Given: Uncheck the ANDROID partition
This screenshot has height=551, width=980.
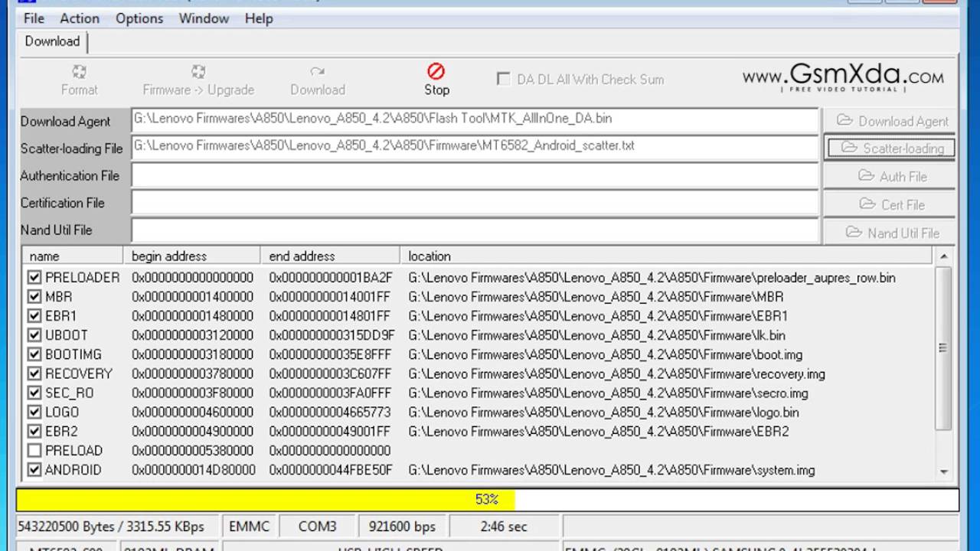Looking at the screenshot, I should coord(34,470).
